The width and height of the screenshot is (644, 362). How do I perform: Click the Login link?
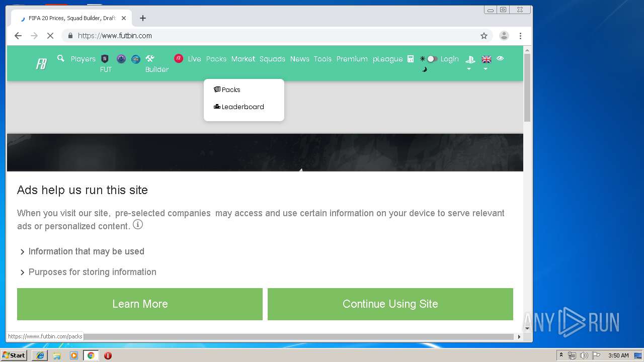[x=449, y=59]
